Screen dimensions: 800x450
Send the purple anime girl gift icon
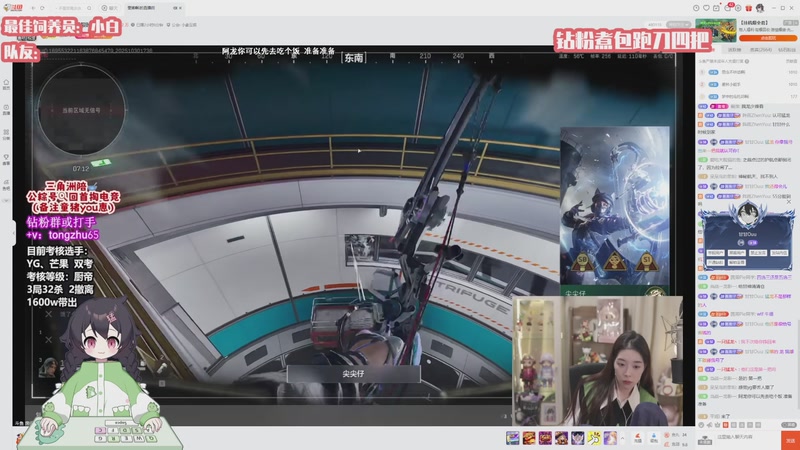point(610,438)
